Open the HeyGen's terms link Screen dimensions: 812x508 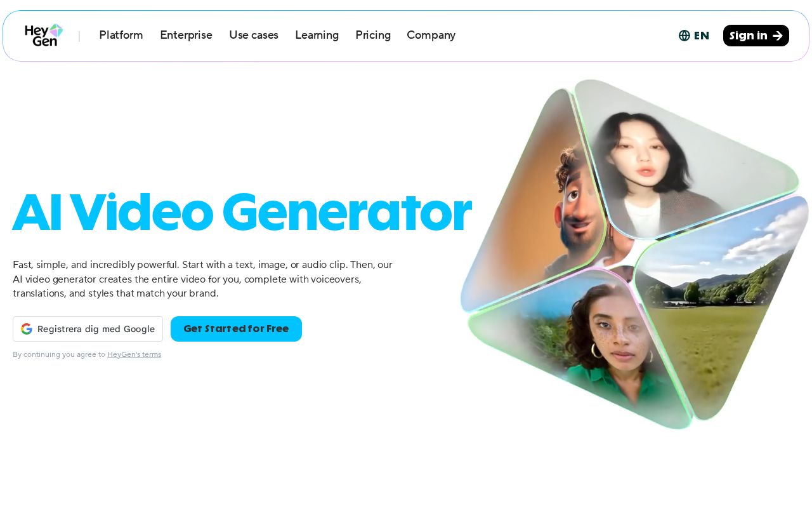(134, 354)
